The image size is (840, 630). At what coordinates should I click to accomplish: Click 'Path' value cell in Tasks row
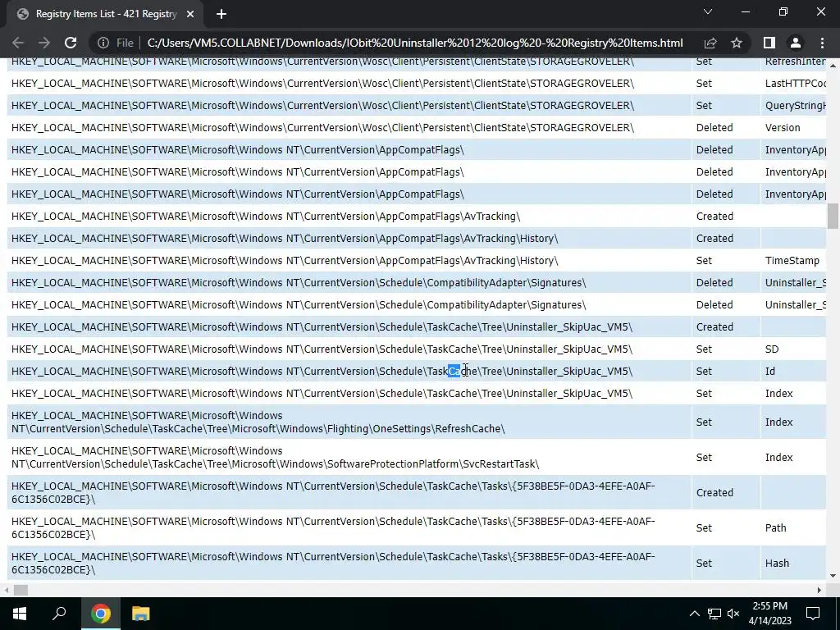click(775, 527)
